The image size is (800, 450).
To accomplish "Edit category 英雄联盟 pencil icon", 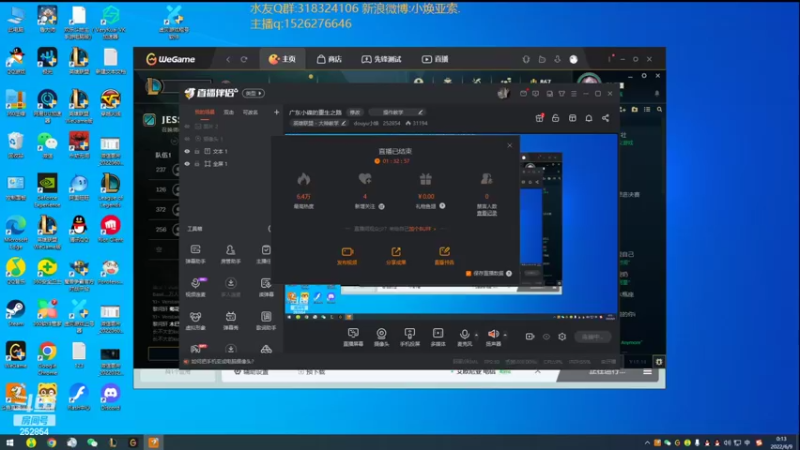I will 344,123.
